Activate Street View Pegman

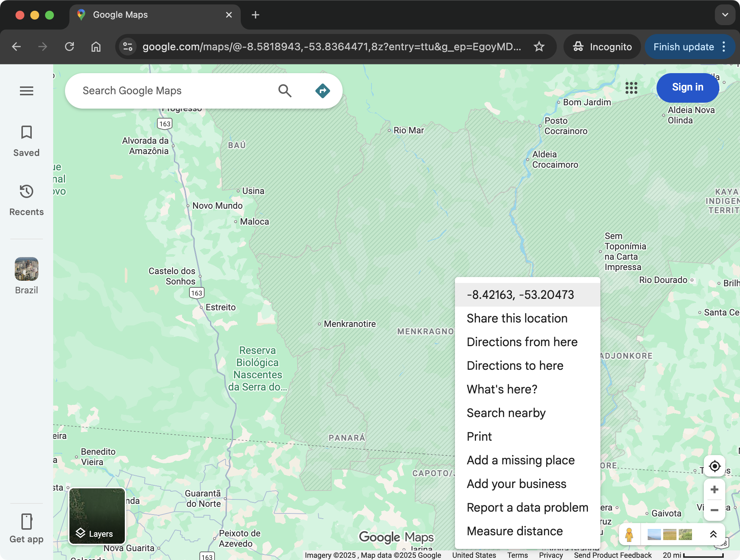pyautogui.click(x=629, y=535)
